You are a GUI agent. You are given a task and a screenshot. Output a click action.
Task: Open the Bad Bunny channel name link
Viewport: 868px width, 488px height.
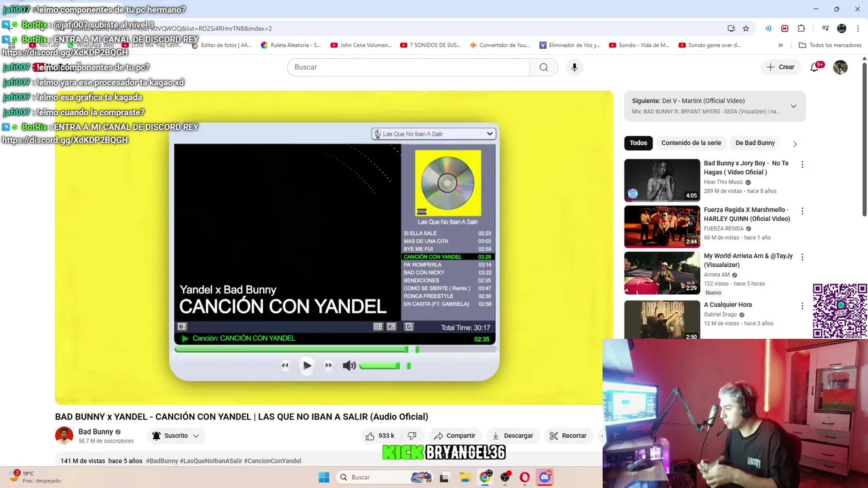pyautogui.click(x=96, y=432)
